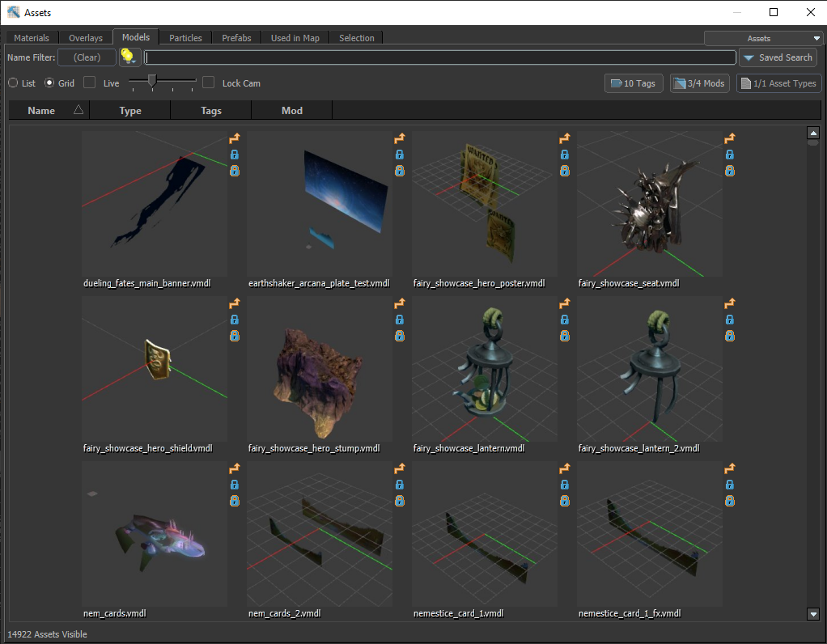Click the thumbnail size slider handle

click(x=152, y=80)
